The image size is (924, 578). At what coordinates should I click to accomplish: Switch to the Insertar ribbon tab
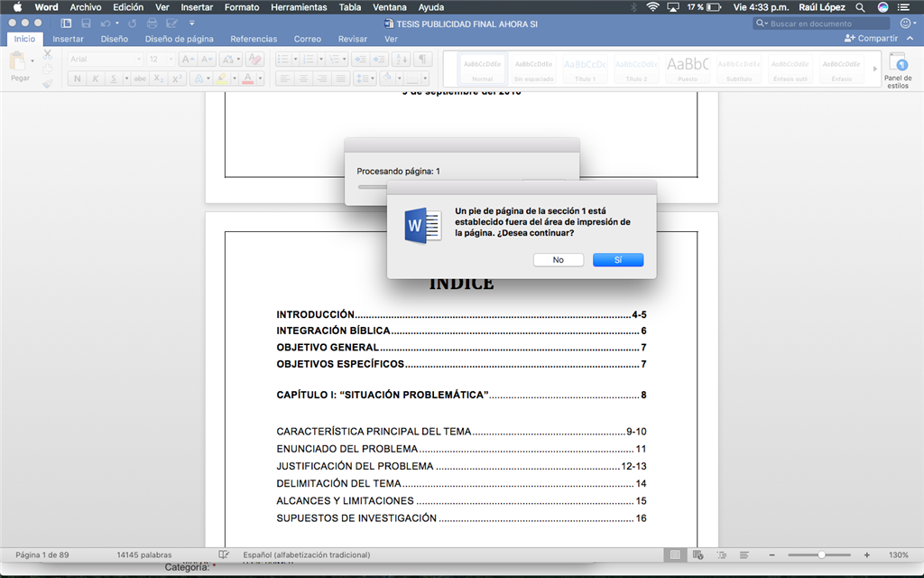(x=68, y=39)
